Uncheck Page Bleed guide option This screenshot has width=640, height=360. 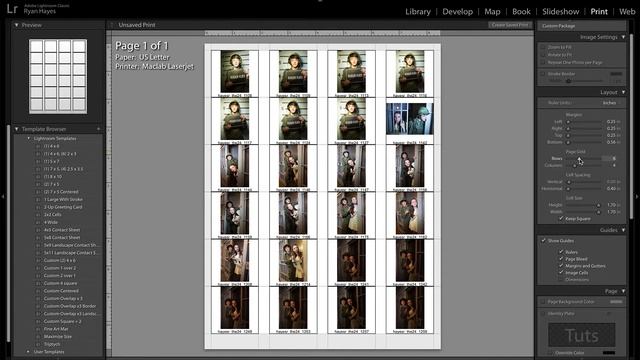561,259
